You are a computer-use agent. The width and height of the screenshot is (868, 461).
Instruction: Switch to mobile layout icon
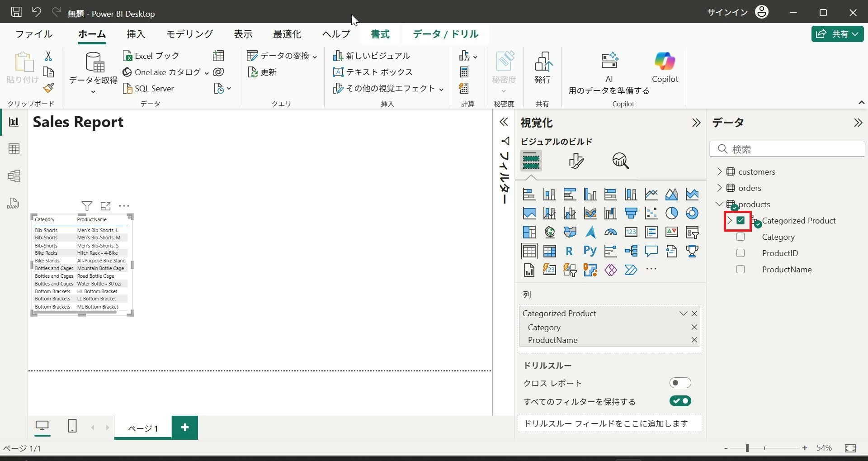[x=72, y=426]
